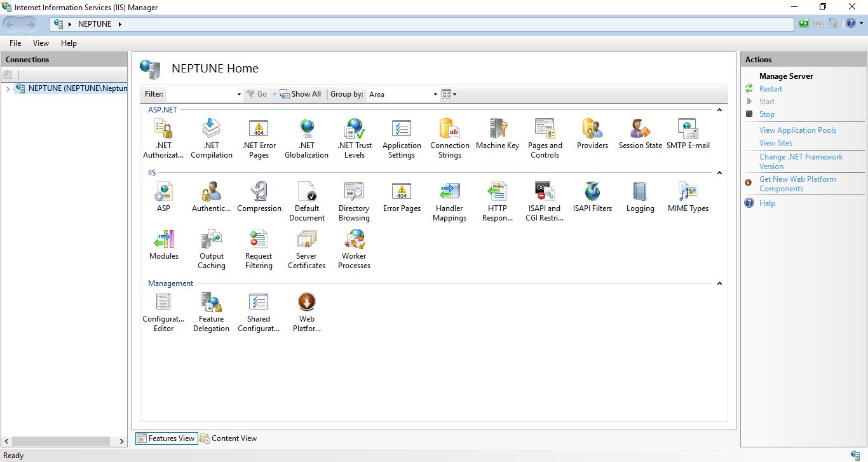Image resolution: width=868 pixels, height=462 pixels.
Task: Open Connection Strings feature
Action: [450, 139]
